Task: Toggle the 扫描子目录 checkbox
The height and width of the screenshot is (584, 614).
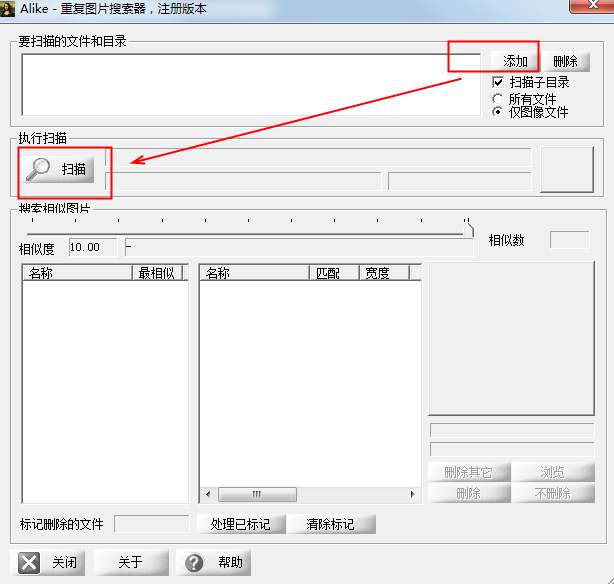Action: 498,82
